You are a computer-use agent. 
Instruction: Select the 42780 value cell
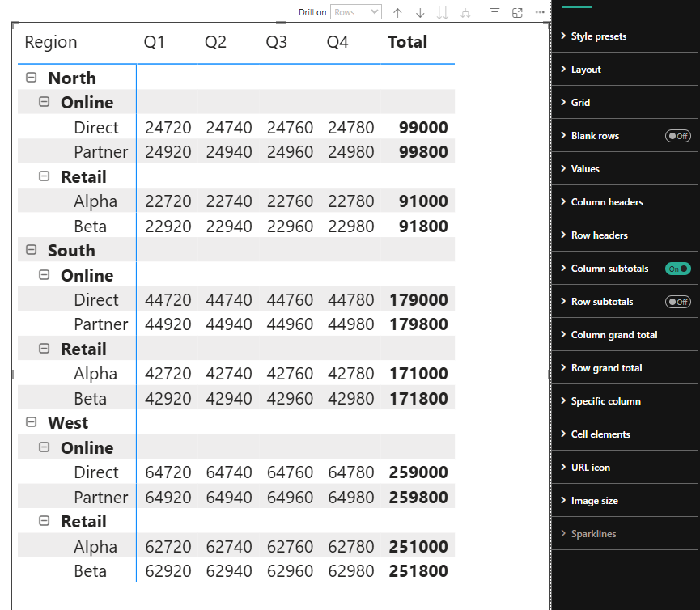(x=351, y=374)
